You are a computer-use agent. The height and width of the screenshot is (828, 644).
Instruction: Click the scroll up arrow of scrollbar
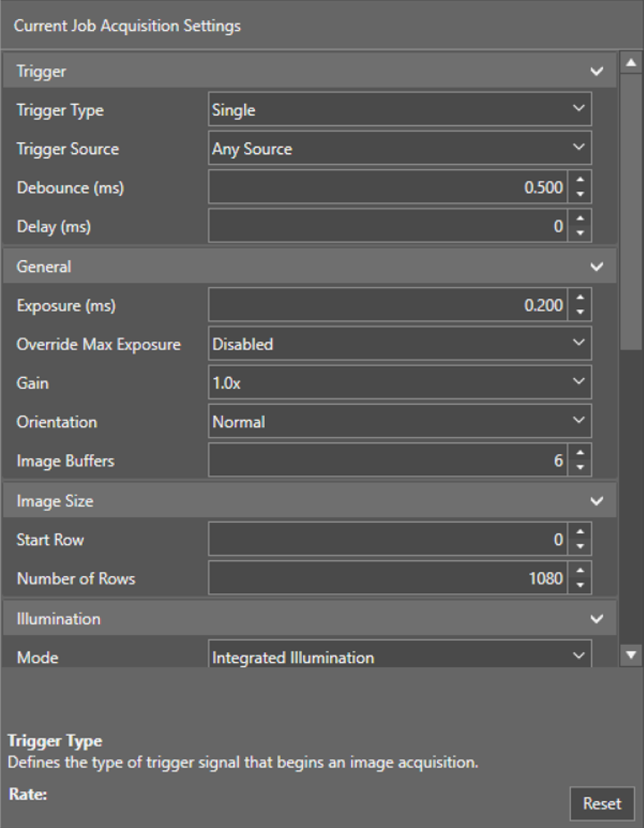point(630,64)
